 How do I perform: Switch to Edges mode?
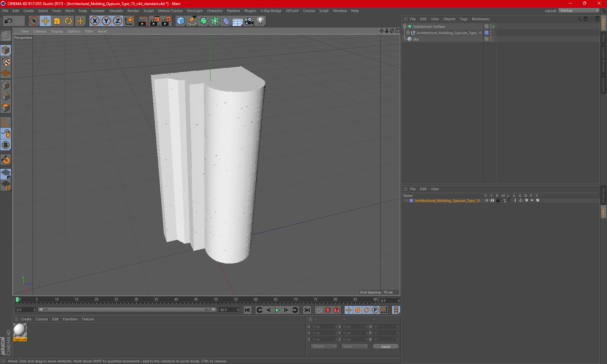(x=6, y=96)
